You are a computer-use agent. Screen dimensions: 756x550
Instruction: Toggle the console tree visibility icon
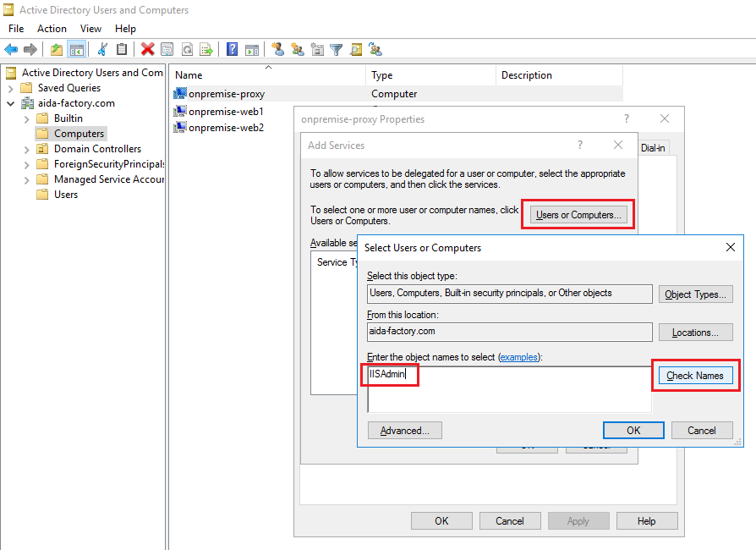pos(78,48)
